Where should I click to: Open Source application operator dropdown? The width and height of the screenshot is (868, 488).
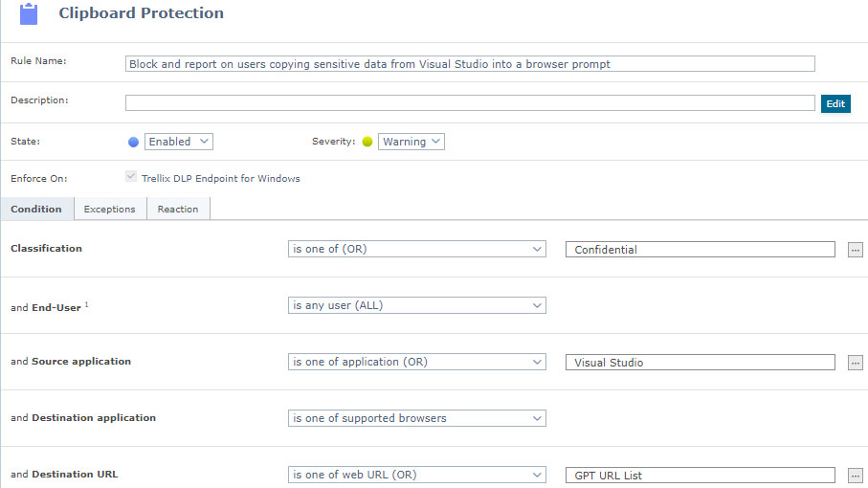(x=416, y=362)
